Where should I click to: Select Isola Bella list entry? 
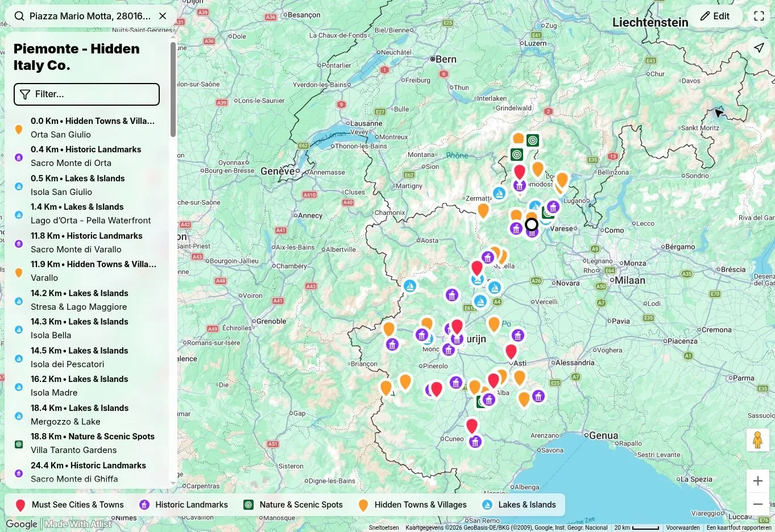point(86,329)
